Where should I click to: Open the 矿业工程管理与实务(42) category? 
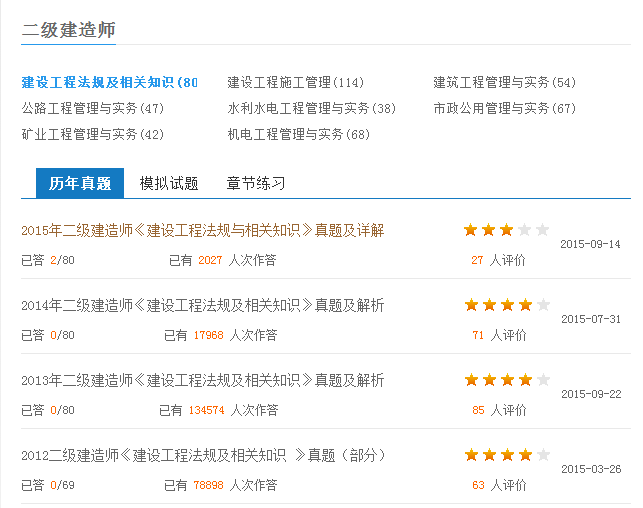tap(93, 134)
